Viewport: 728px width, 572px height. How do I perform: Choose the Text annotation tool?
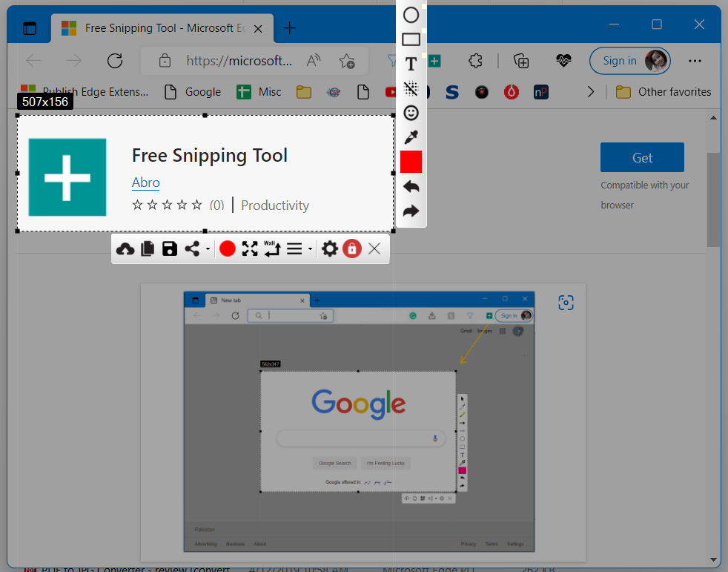click(411, 64)
